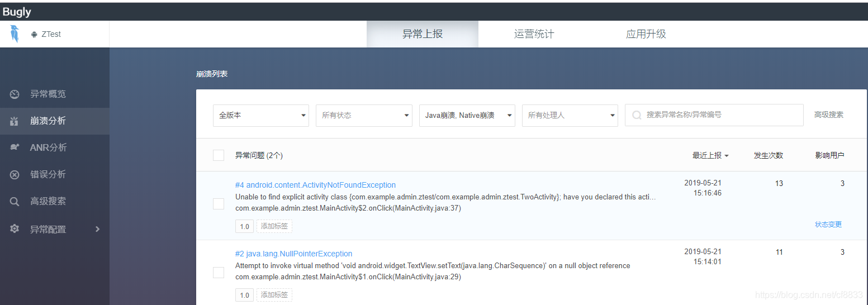Click the ANR分析 turtle icon
This screenshot has height=305, width=868.
[15, 147]
